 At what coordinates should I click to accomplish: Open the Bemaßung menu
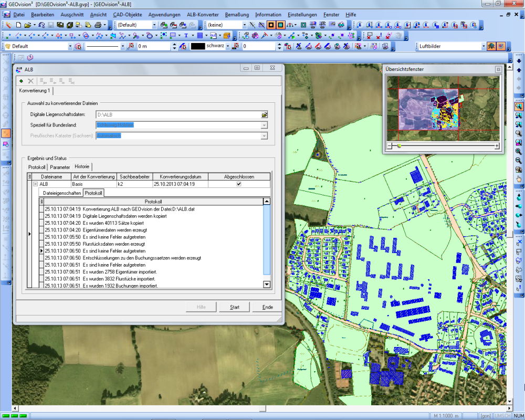(237, 15)
